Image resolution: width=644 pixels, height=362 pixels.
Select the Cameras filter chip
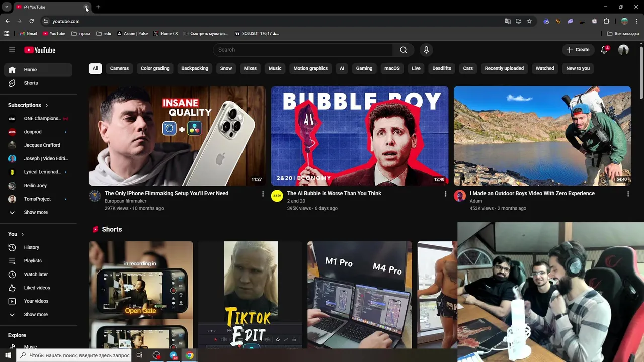tap(119, 68)
